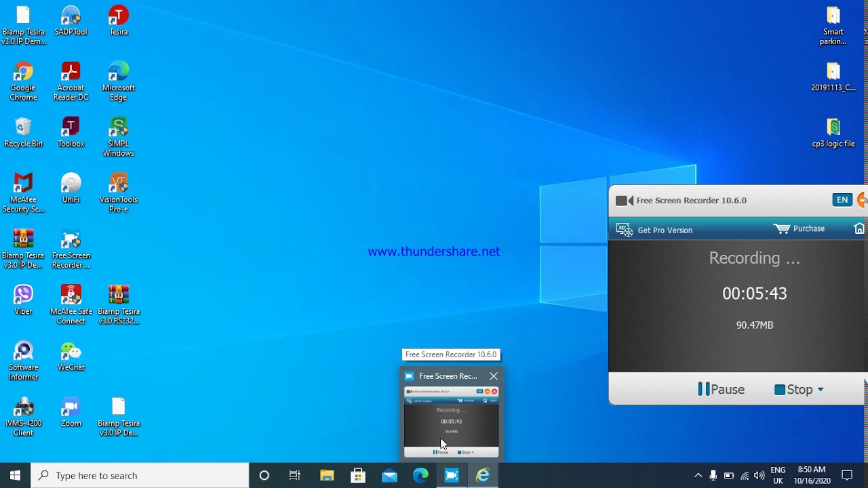Click the 90.47MB file size readout

(x=755, y=325)
